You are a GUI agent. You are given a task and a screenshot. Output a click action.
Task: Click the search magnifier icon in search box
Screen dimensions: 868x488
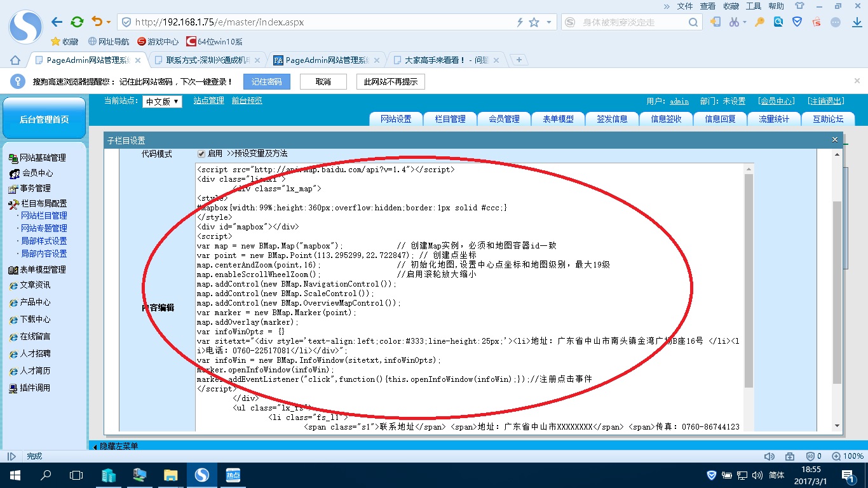click(694, 22)
